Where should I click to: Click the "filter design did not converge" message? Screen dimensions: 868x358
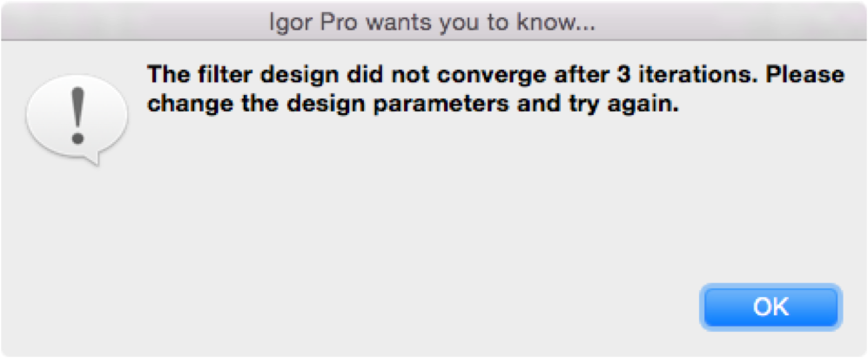point(495,74)
